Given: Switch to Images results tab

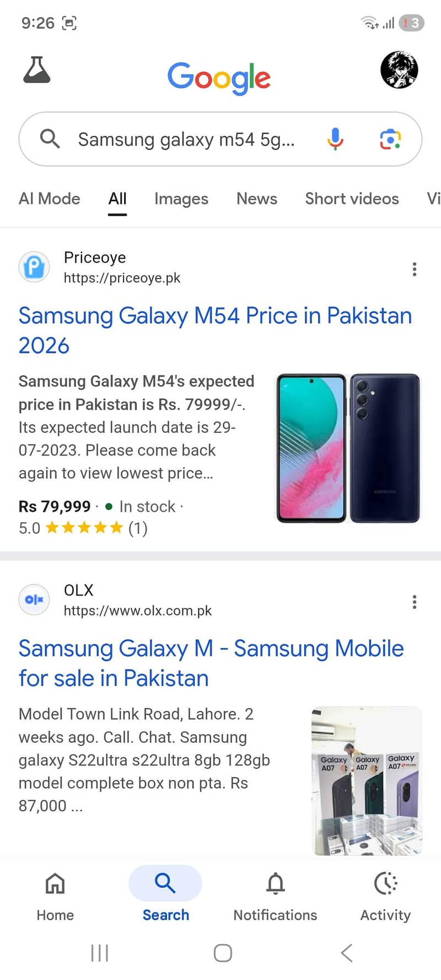Looking at the screenshot, I should pyautogui.click(x=181, y=199).
